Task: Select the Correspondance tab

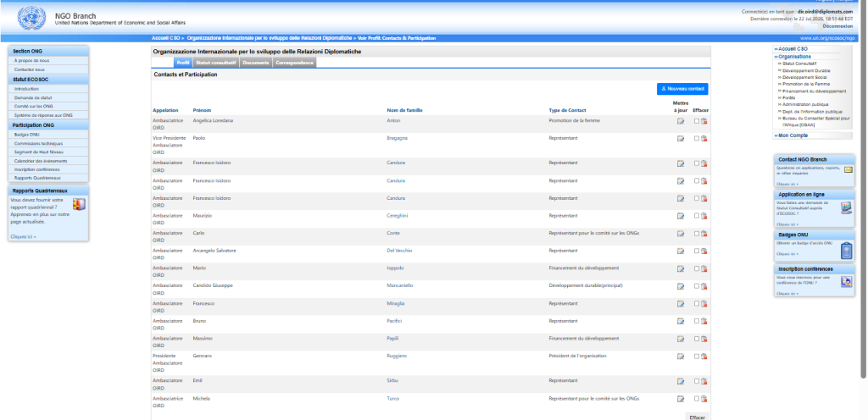Action: coord(295,63)
